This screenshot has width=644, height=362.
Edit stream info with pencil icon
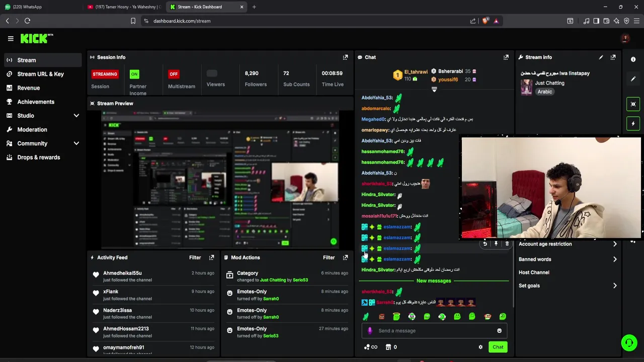coord(601,57)
